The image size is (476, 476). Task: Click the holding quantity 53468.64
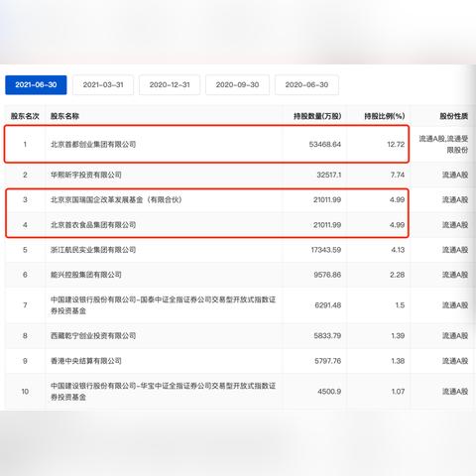(x=325, y=145)
